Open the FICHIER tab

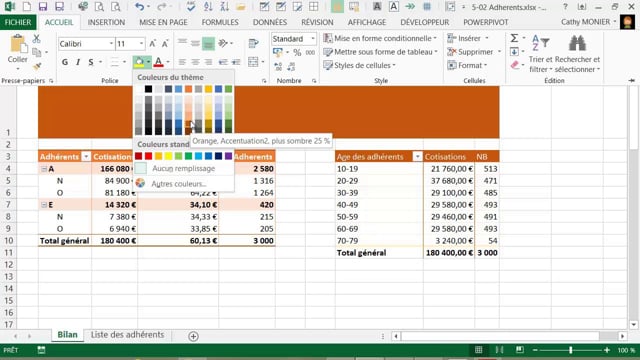[x=18, y=22]
